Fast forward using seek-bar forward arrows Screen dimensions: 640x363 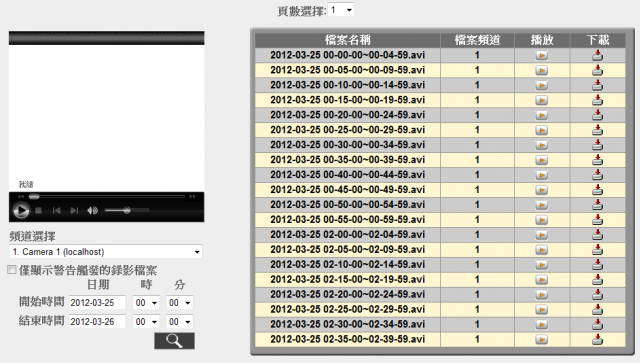click(192, 196)
